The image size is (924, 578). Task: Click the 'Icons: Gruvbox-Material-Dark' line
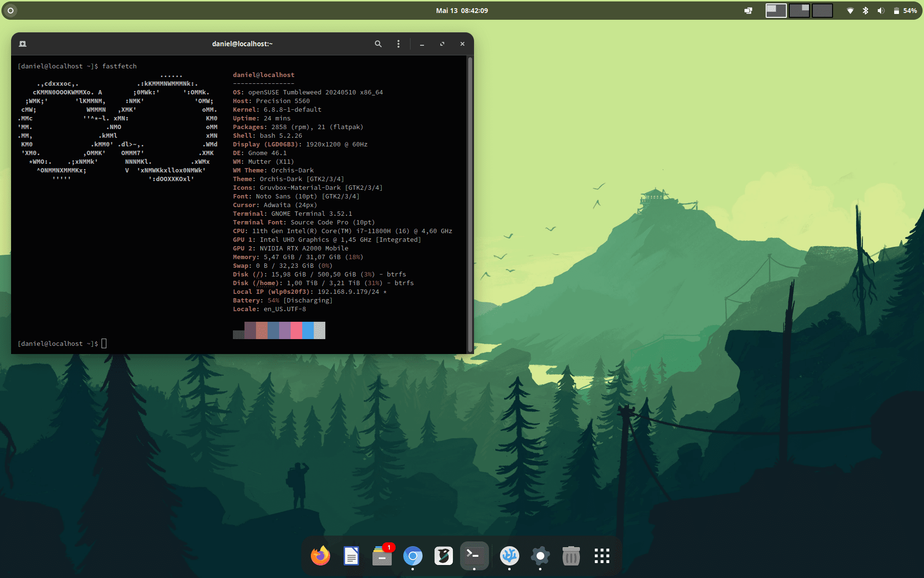click(x=308, y=187)
